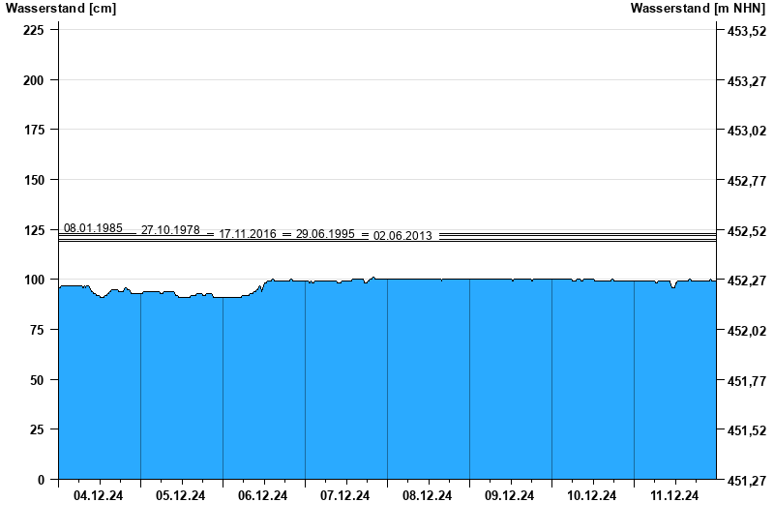Click the 225 cm axis value
This screenshot has height=532, width=774.
click(x=34, y=31)
